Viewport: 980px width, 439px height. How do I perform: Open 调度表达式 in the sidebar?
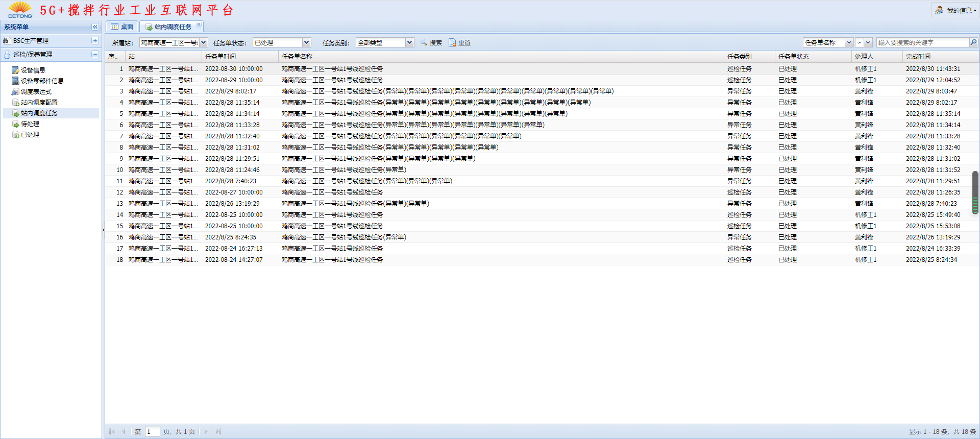pyautogui.click(x=36, y=92)
